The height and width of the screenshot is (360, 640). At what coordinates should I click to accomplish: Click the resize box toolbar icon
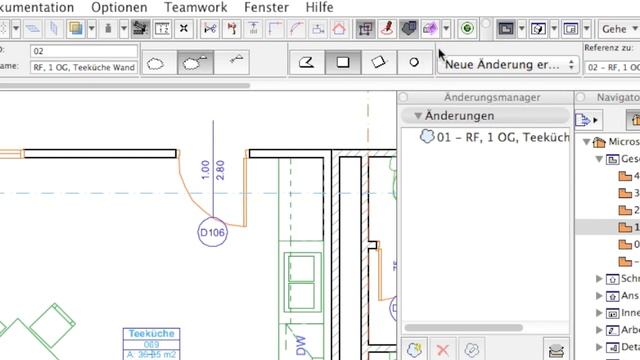coord(318,29)
